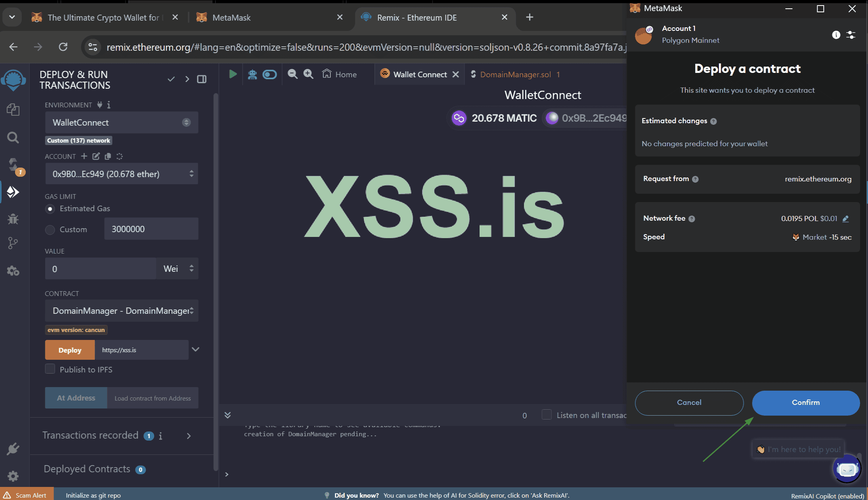Open the File explorer sidebar icon
The width and height of the screenshot is (868, 500).
(x=13, y=110)
